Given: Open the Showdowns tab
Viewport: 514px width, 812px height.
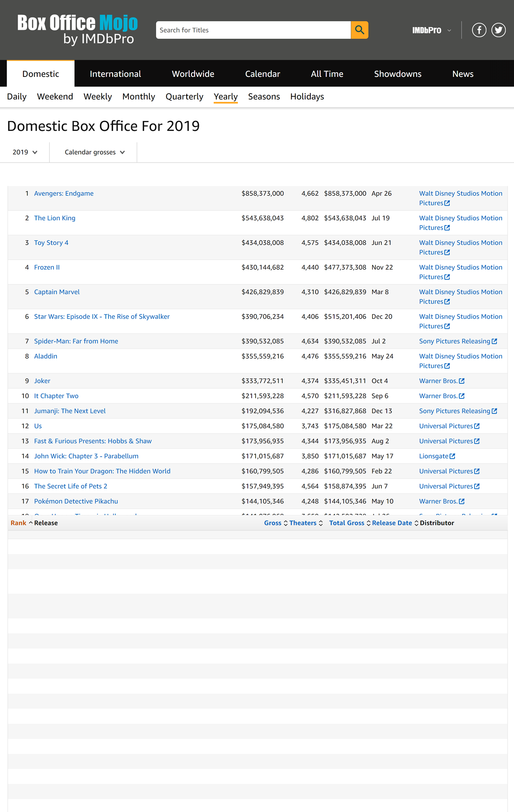Looking at the screenshot, I should [x=398, y=74].
